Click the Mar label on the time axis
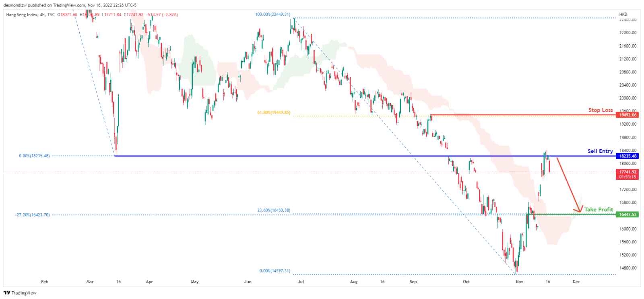 pos(90,282)
